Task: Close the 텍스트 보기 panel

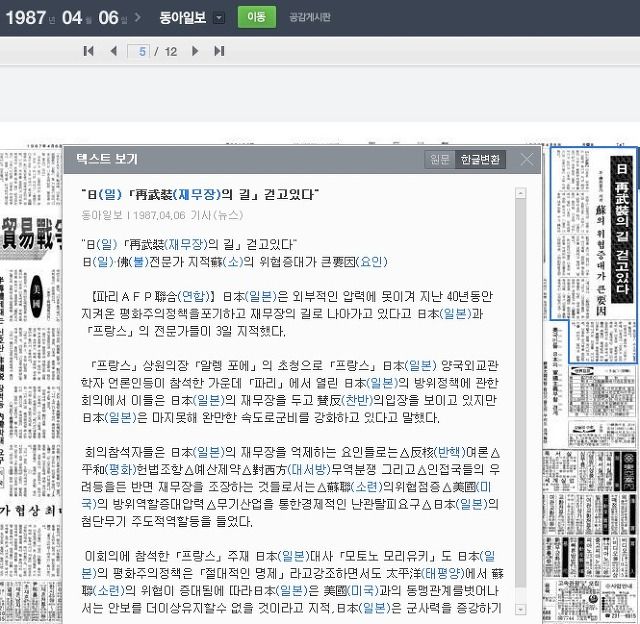Action: click(527, 160)
